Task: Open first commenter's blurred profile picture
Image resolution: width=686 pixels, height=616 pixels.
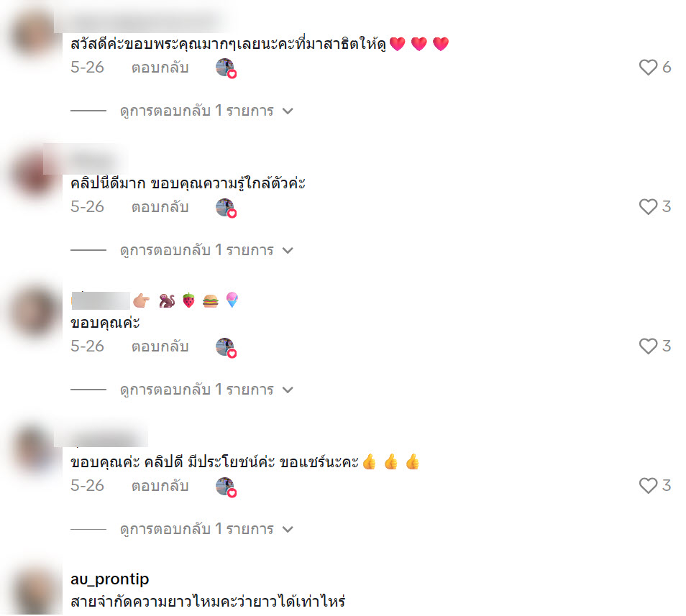Action: pos(35,34)
